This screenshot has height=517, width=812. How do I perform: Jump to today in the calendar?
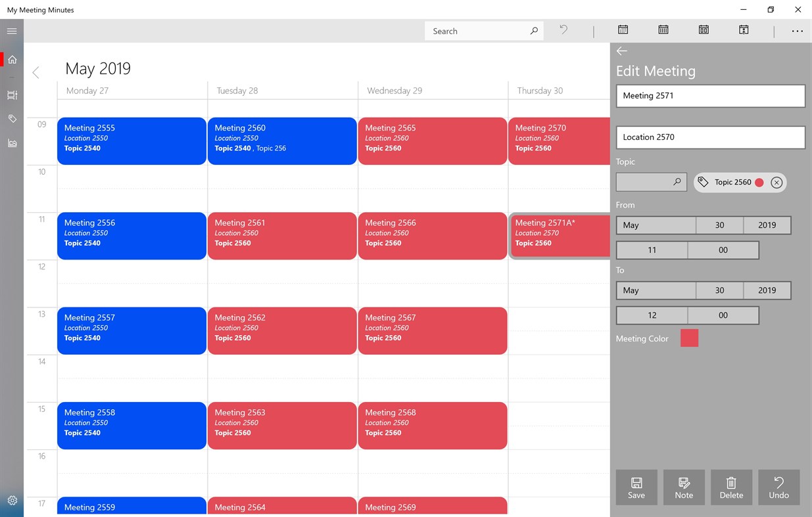743,30
